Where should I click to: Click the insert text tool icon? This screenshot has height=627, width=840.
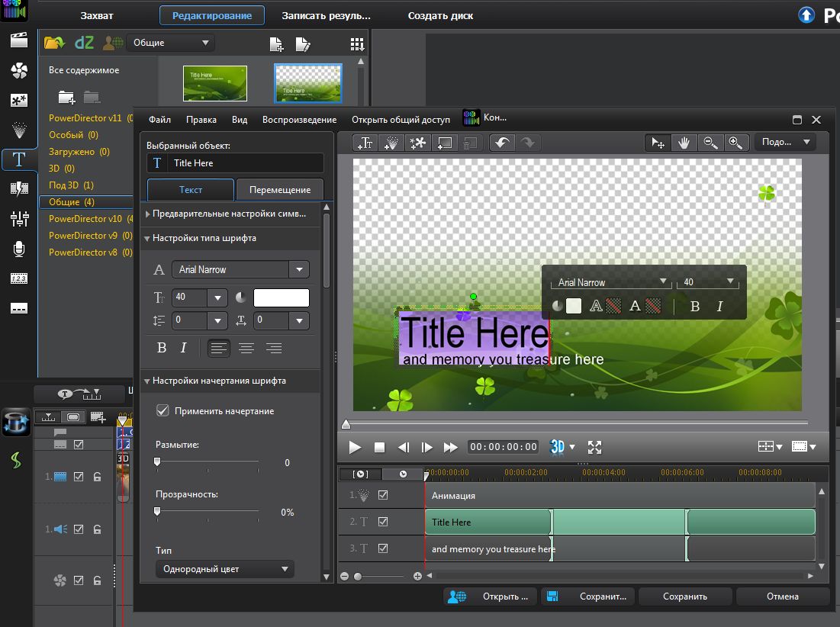[x=366, y=143]
